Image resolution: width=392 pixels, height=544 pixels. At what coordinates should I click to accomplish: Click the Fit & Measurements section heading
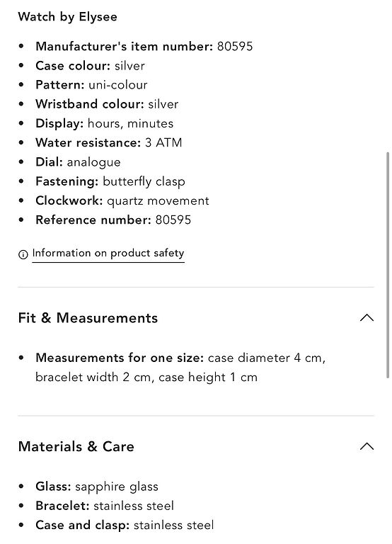[x=88, y=318]
